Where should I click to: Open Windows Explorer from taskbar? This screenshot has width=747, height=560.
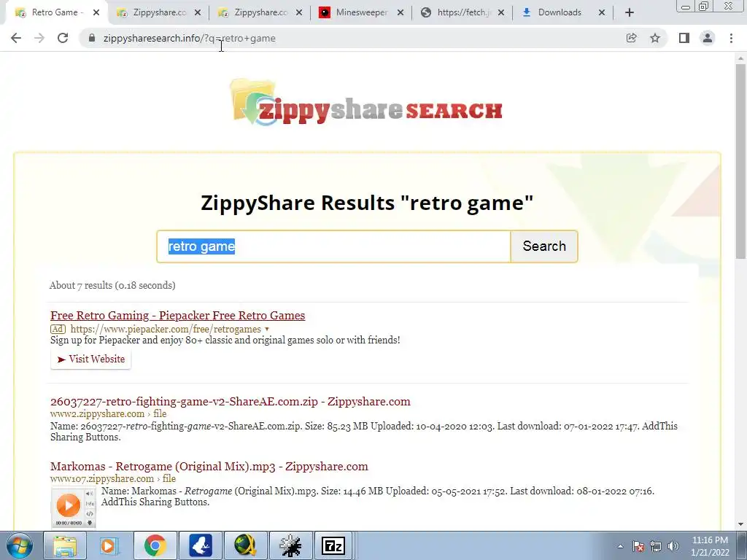[65, 545]
